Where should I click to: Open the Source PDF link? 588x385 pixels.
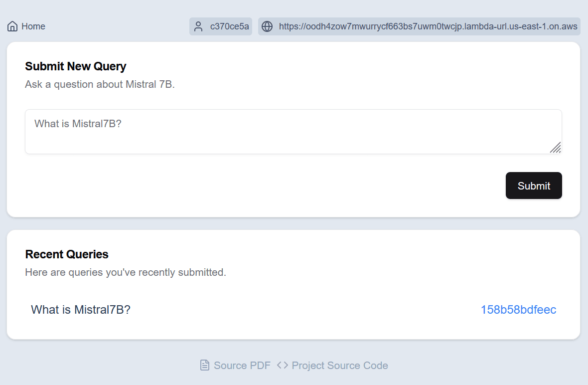tap(242, 366)
